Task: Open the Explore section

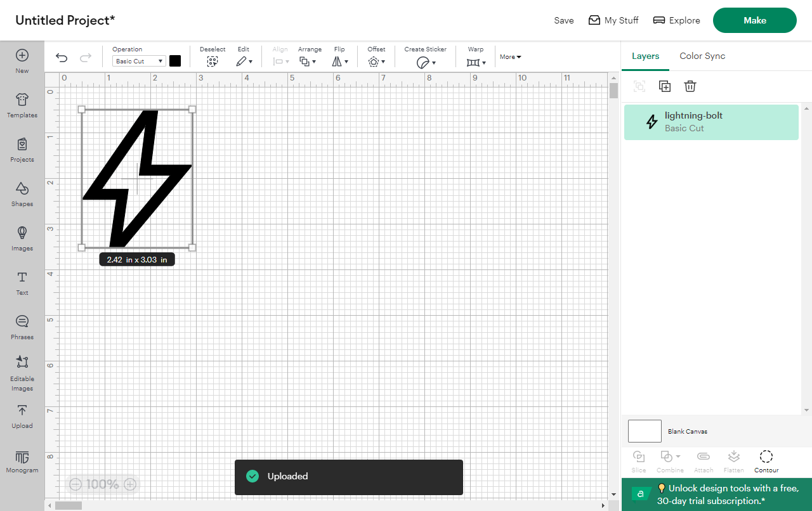Action: coord(676,20)
